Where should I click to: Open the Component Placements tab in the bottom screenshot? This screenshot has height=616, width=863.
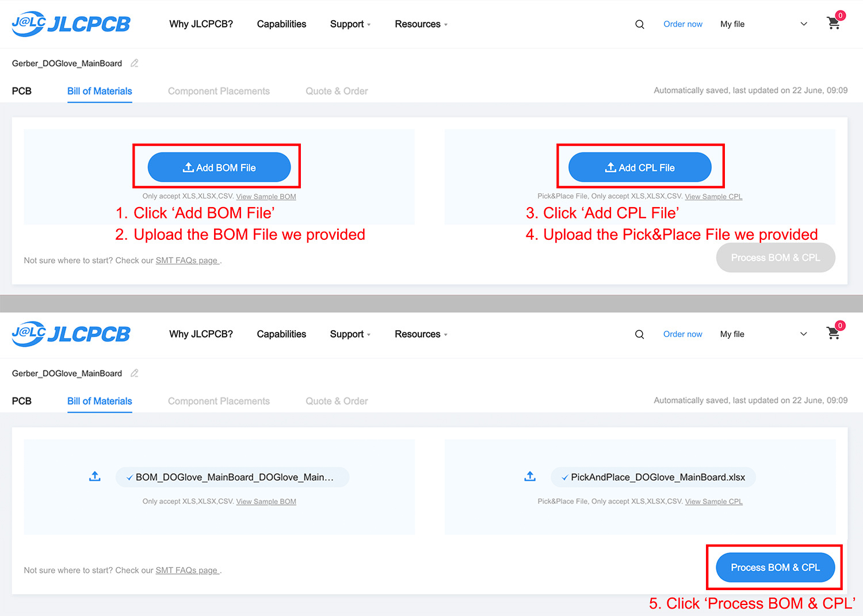(219, 401)
